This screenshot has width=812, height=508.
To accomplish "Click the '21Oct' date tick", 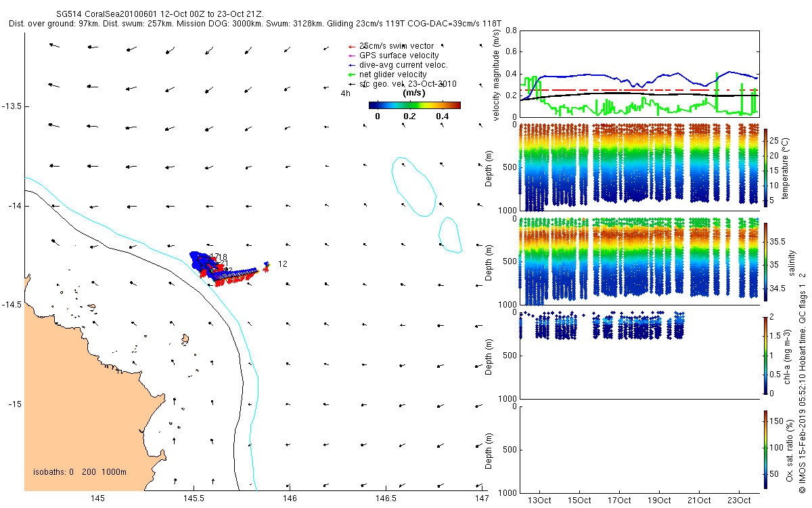I will pyautogui.click(x=699, y=501).
